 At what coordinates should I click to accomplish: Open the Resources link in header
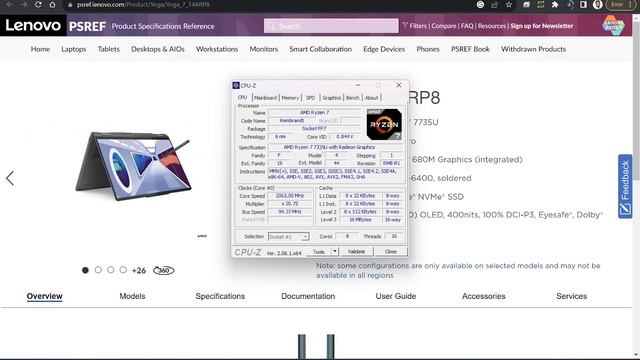coord(492,26)
